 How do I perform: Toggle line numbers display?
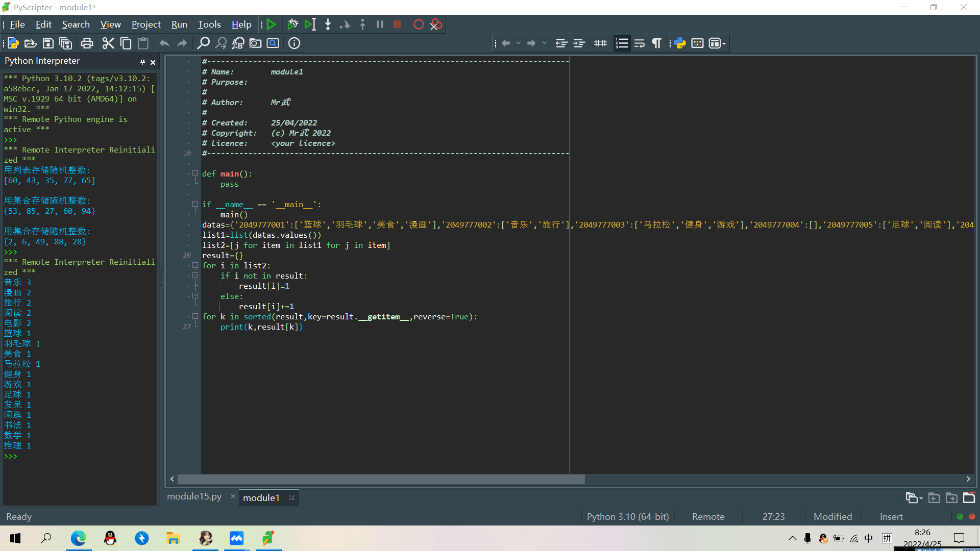tap(622, 43)
